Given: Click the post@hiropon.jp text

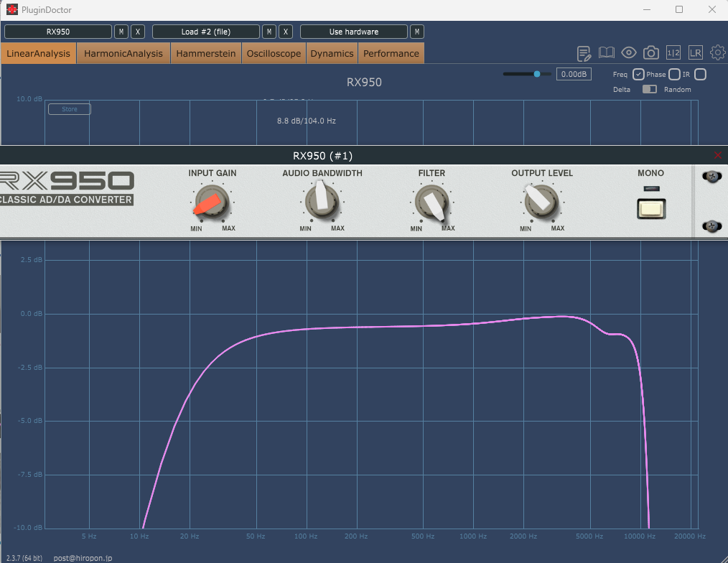Looking at the screenshot, I should tap(83, 558).
